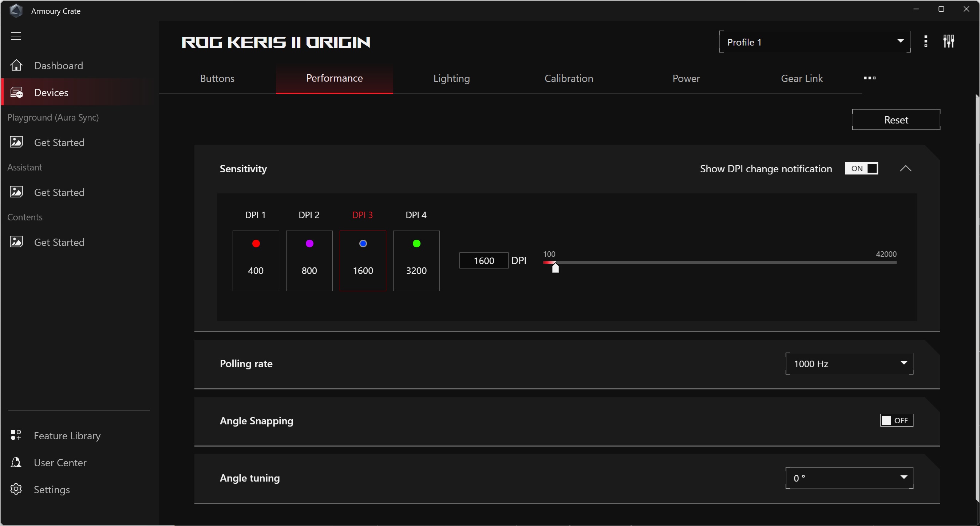Show more tabs with ellipsis icon
This screenshot has width=980, height=526.
tap(870, 78)
